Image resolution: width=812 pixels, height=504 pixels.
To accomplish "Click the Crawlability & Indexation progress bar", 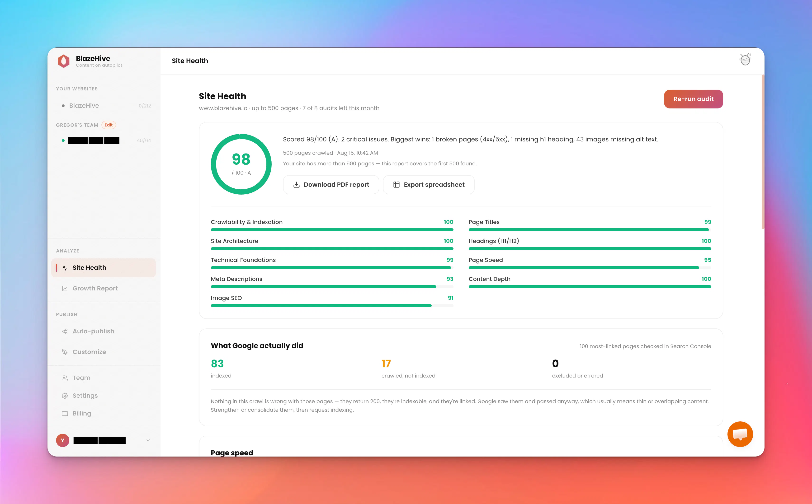I will pyautogui.click(x=332, y=230).
